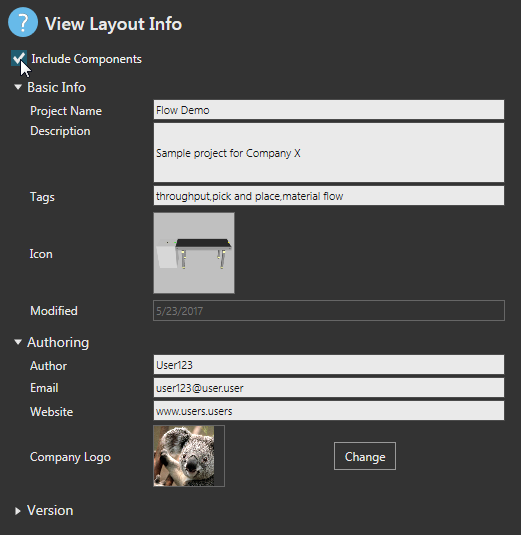Viewport: 521px width, 535px height.
Task: Click the Project Name field with Flow Demo
Action: click(329, 110)
